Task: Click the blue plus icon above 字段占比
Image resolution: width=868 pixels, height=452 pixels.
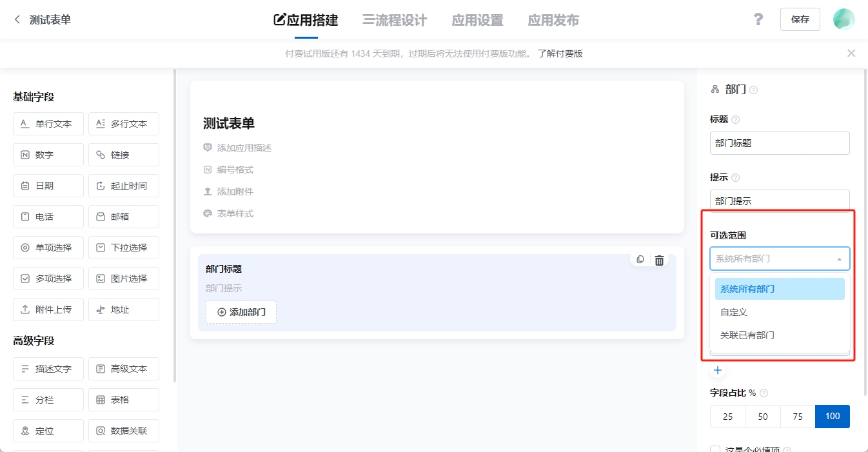Action: pyautogui.click(x=718, y=371)
